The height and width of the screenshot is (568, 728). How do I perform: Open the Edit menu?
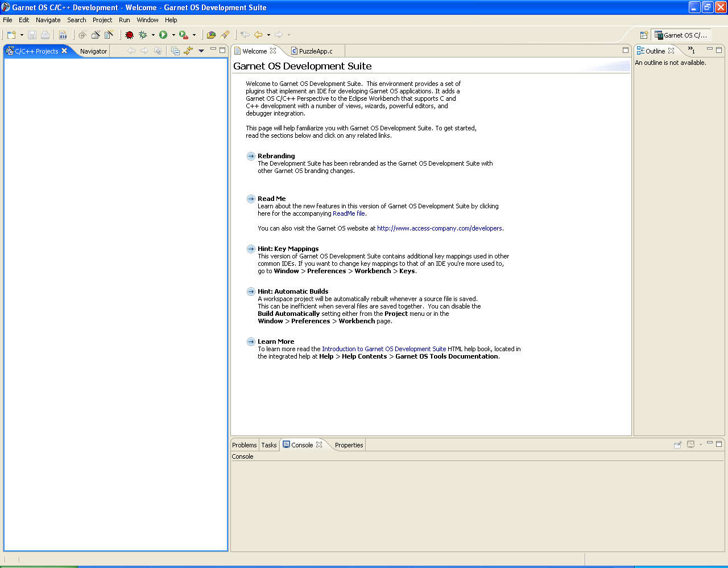coord(24,20)
